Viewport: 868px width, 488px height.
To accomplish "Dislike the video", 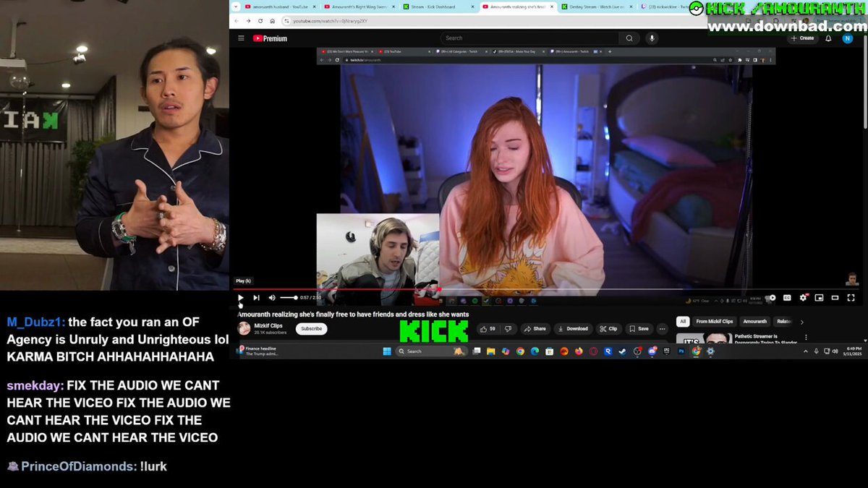I will [x=509, y=328].
